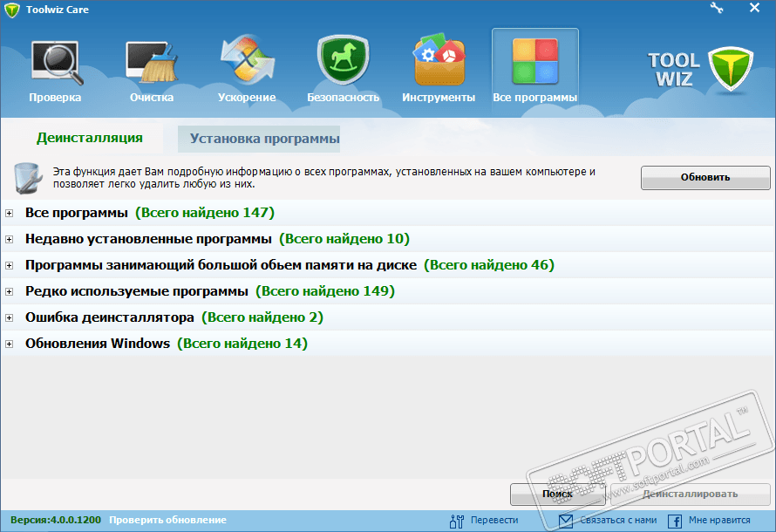
Task: Click the (Всего найдено 10) count
Action: click(344, 239)
